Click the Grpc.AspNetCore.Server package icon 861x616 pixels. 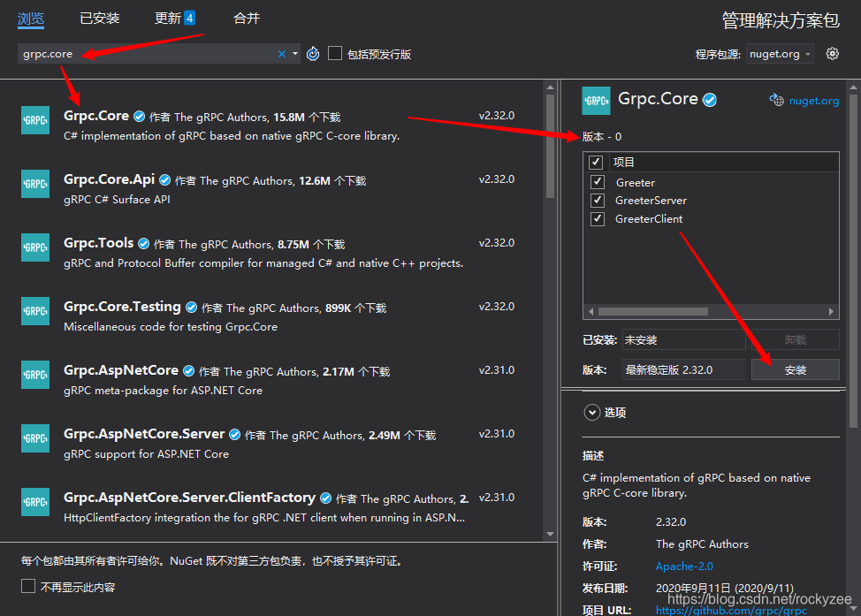(35, 438)
